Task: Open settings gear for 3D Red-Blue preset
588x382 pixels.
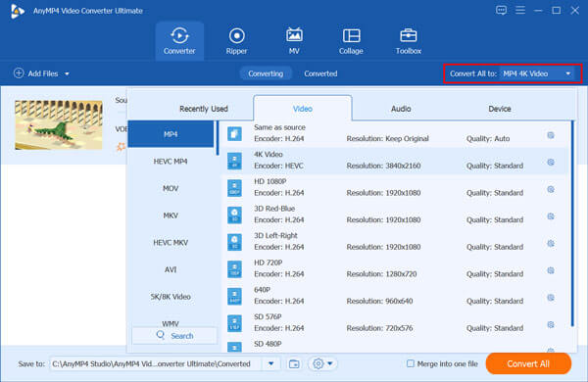Action: pos(551,216)
